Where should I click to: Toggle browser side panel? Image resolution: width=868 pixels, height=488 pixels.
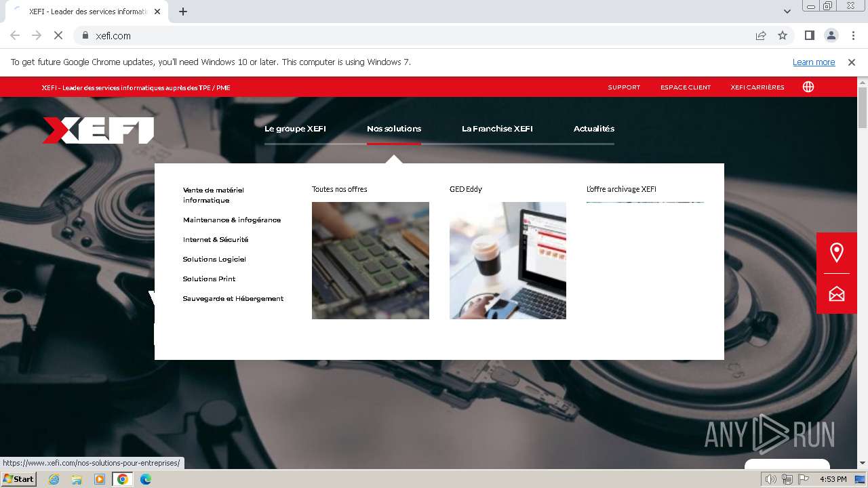coord(809,35)
